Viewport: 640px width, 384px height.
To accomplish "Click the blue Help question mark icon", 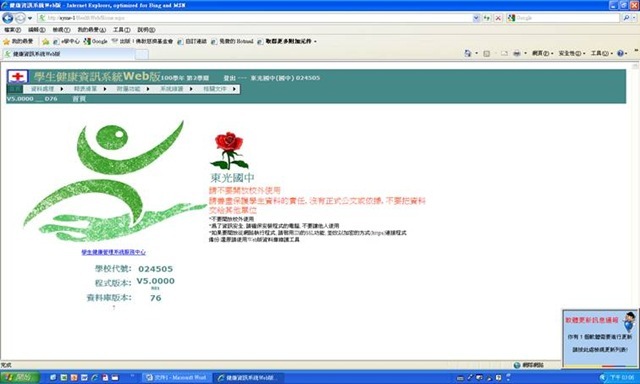I will tap(620, 53).
